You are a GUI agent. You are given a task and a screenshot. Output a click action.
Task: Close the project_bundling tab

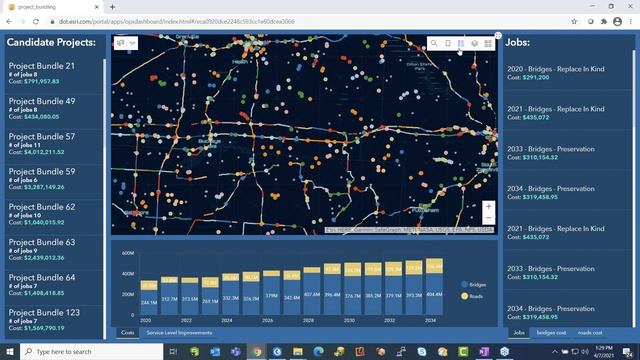(x=97, y=7)
